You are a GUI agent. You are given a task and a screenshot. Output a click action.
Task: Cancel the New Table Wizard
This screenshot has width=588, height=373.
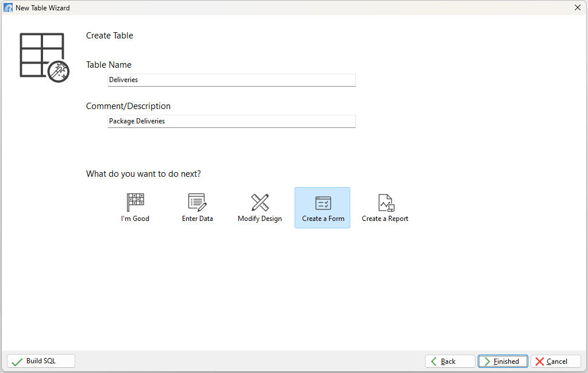coord(556,362)
